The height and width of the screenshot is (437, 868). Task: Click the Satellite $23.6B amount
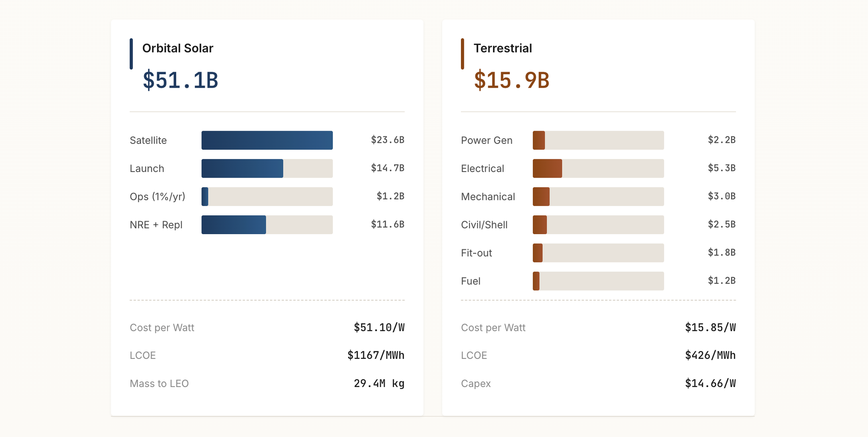(388, 140)
